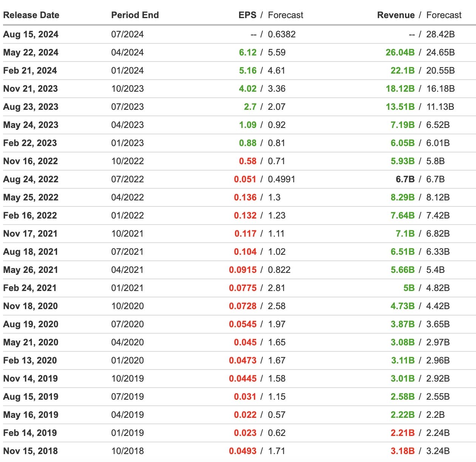Click the 4.73B revenue value
Image resolution: width=476 pixels, height=462 pixels.
(403, 306)
